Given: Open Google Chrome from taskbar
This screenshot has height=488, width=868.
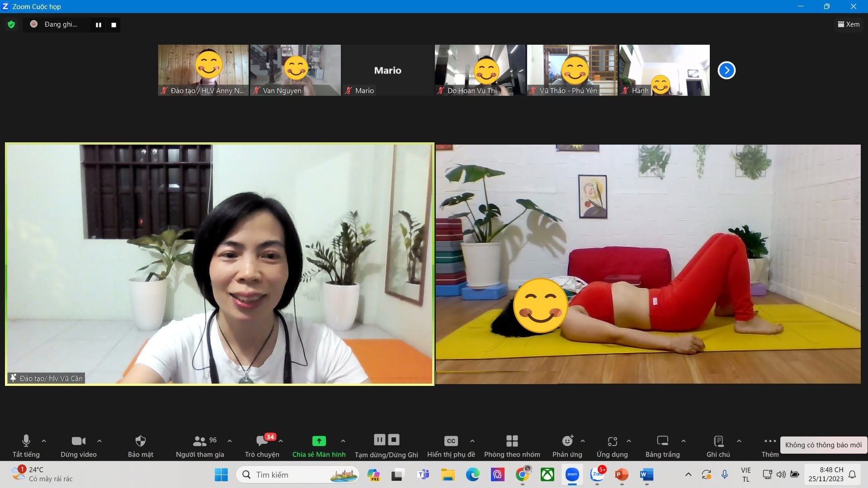Looking at the screenshot, I should click(522, 474).
